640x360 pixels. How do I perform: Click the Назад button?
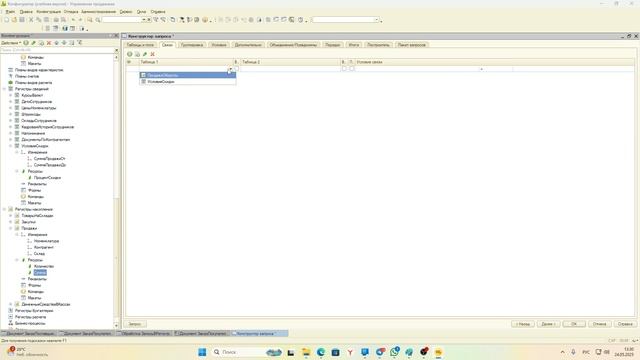pos(523,324)
